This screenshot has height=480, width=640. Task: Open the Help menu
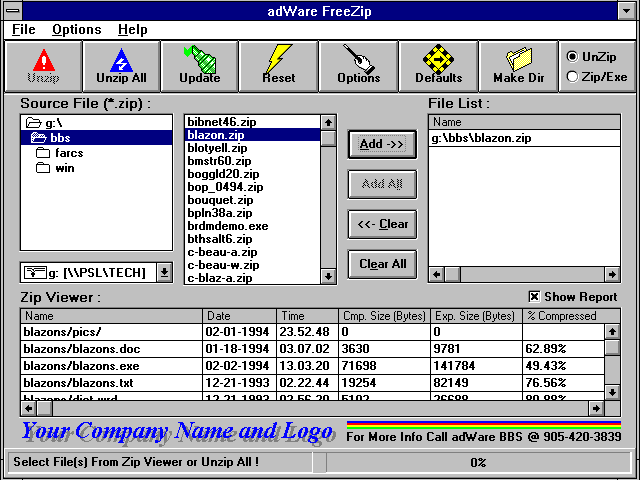tap(132, 30)
